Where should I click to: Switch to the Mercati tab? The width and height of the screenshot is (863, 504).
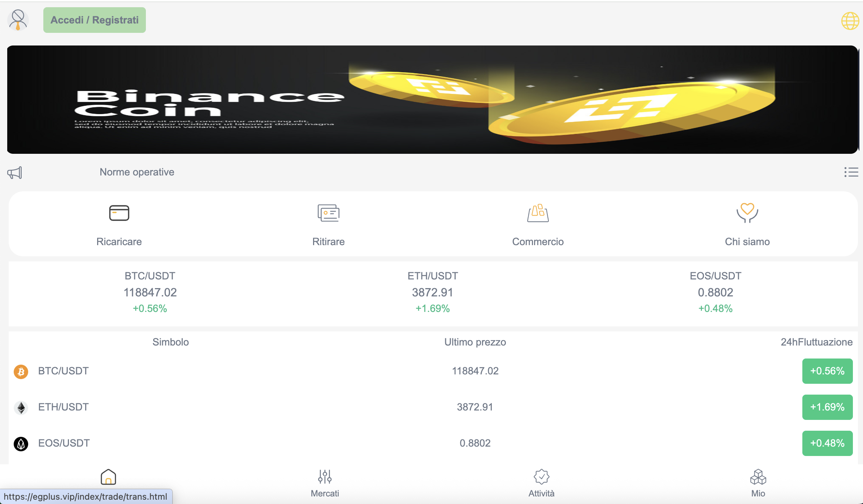click(x=325, y=483)
